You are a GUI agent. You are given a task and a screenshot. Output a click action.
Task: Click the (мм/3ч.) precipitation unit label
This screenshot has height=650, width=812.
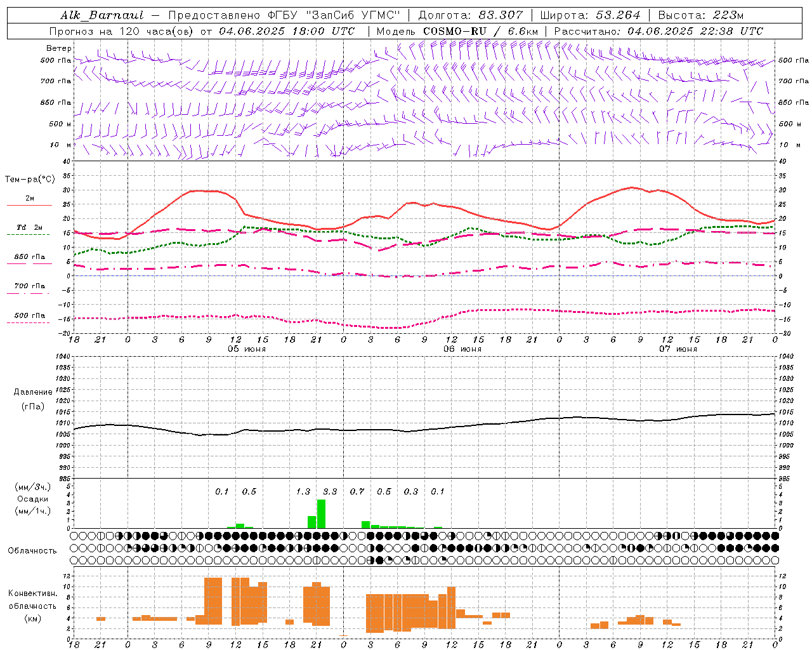33,487
